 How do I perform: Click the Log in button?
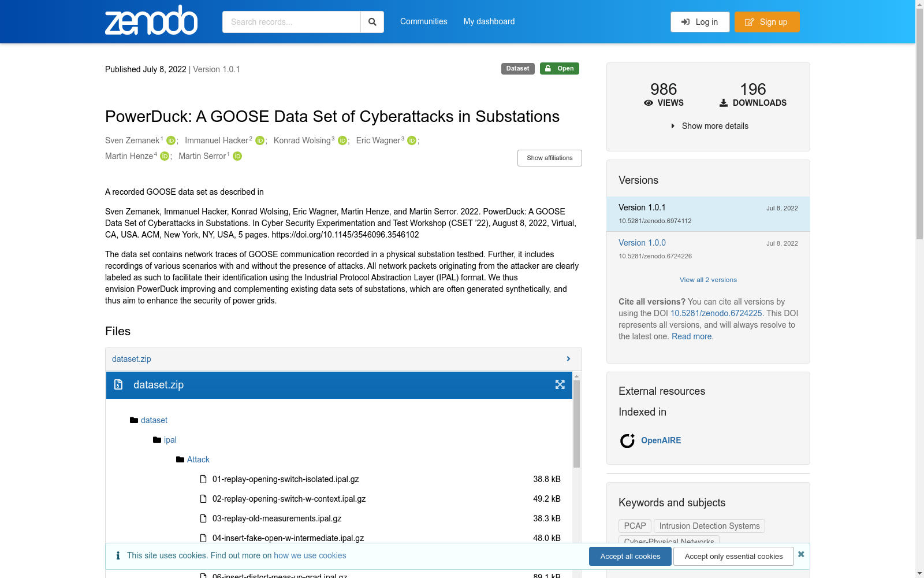pos(700,22)
